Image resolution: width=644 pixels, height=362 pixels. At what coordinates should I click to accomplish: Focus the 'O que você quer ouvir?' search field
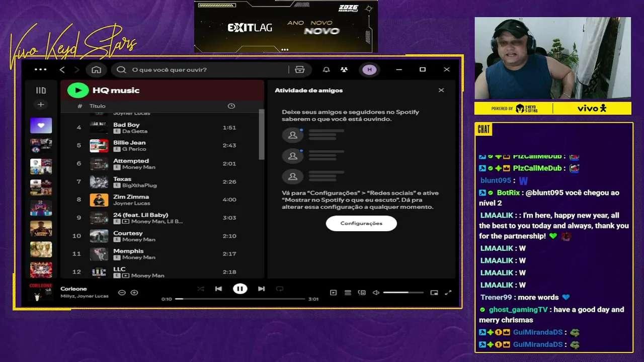[201, 69]
